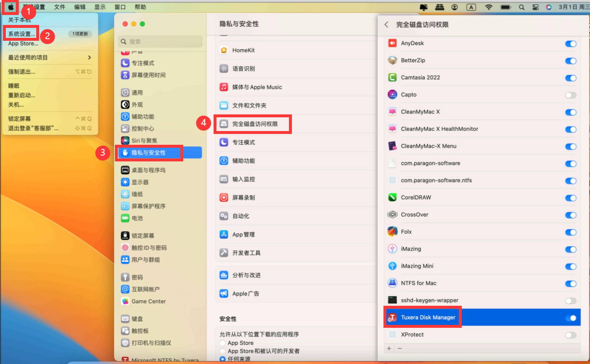This screenshot has width=590, height=364.
Task: Expand the 最近使用的项目 submenu arrow
Action: tap(89, 57)
